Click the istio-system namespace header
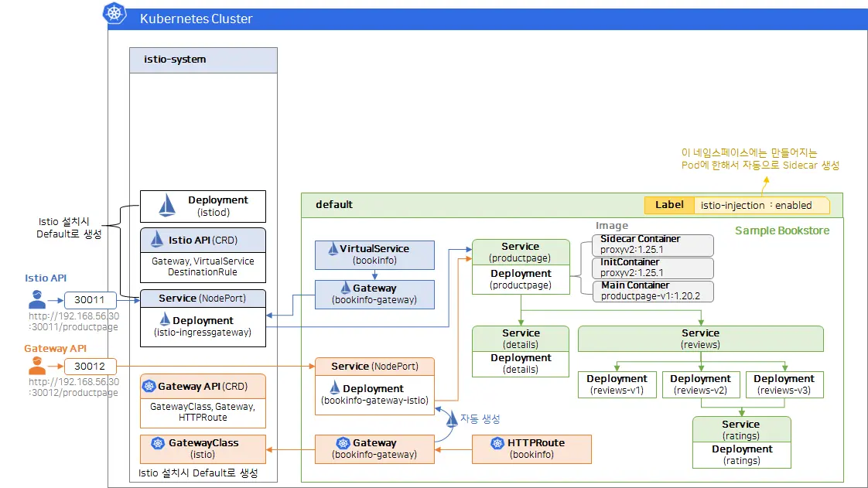Screen dimensions: 868x488 [x=203, y=60]
